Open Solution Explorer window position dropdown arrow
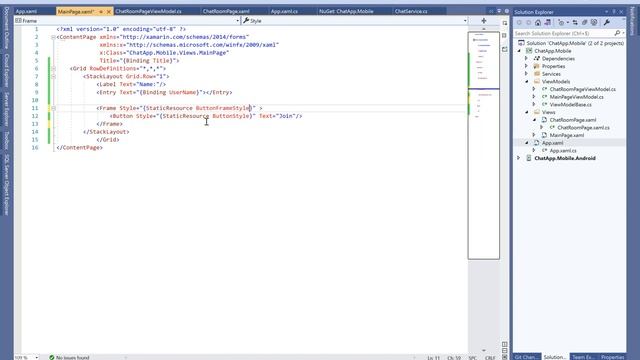Screen dimensions: 640x360 [x=606, y=12]
